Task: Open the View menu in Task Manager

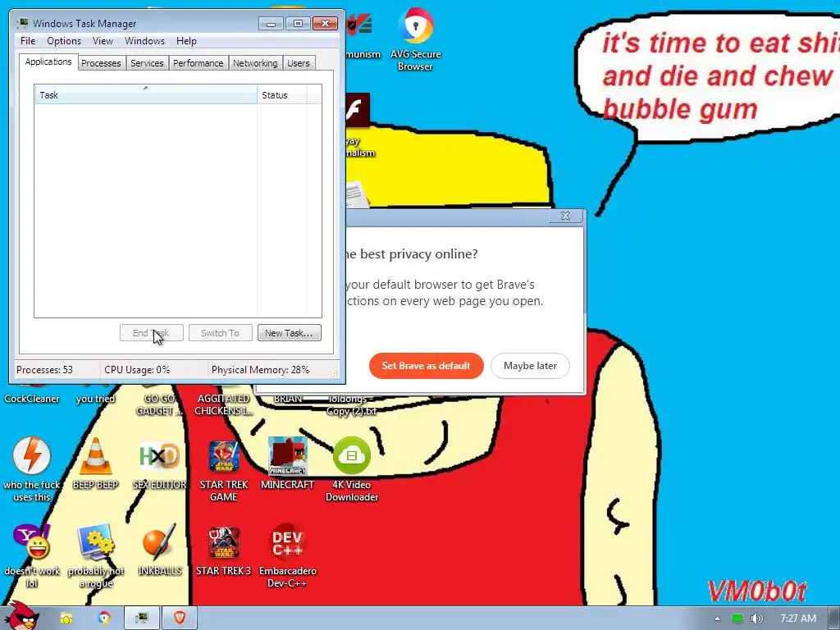Action: click(103, 41)
